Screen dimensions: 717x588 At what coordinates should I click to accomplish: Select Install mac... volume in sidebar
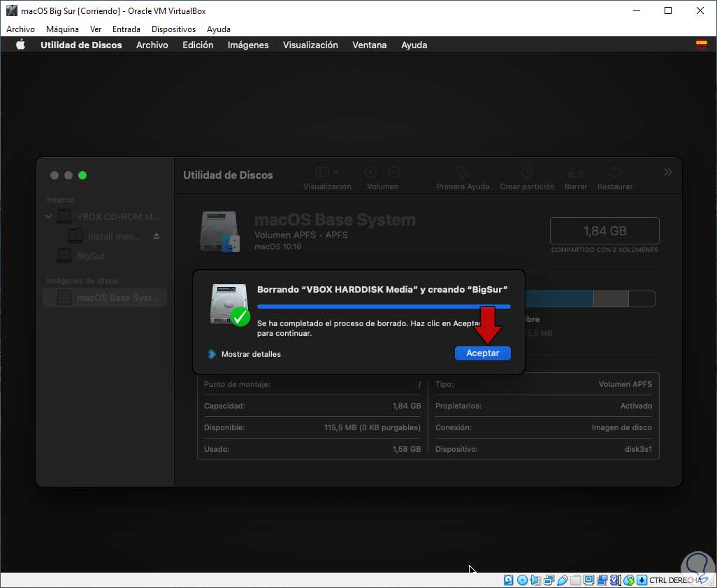pyautogui.click(x=104, y=236)
